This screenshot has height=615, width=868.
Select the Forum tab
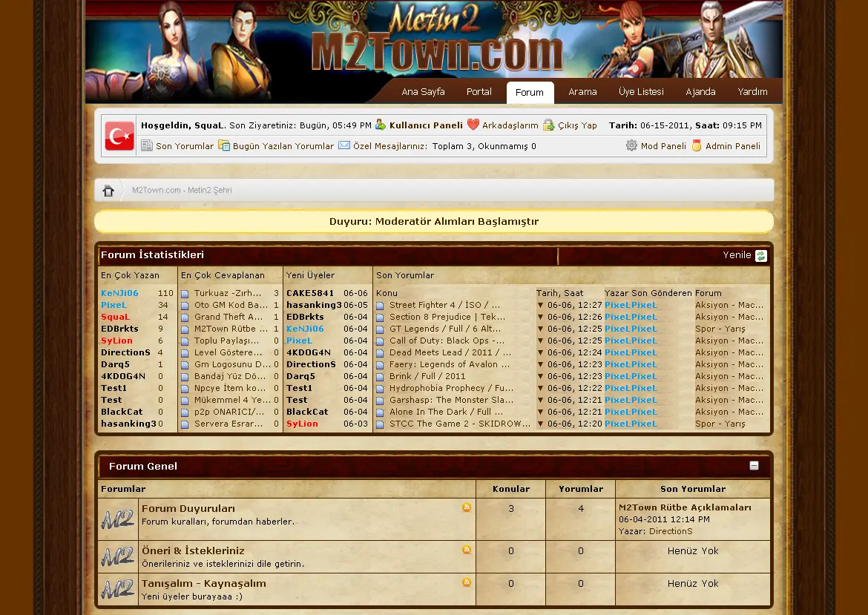pyautogui.click(x=530, y=93)
